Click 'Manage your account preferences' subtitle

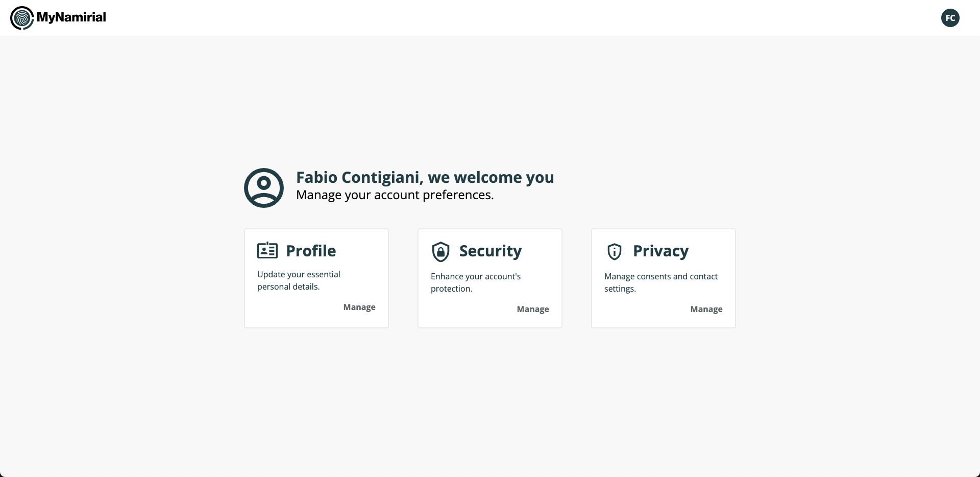click(395, 195)
